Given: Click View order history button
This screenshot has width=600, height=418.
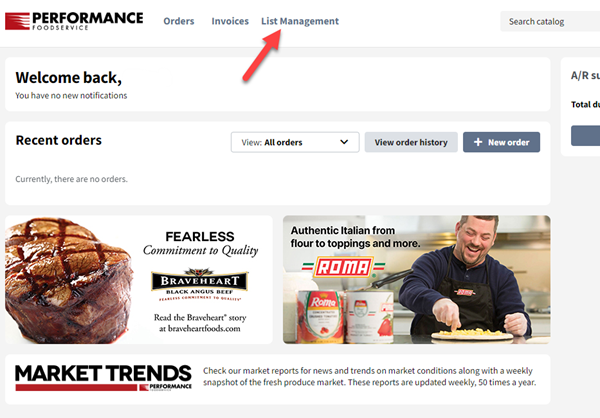Looking at the screenshot, I should click(411, 142).
